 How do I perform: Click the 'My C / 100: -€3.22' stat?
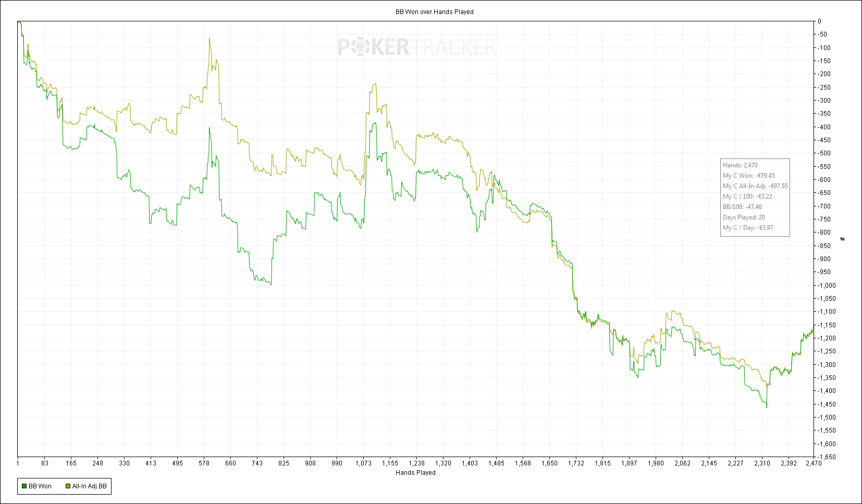(x=747, y=196)
